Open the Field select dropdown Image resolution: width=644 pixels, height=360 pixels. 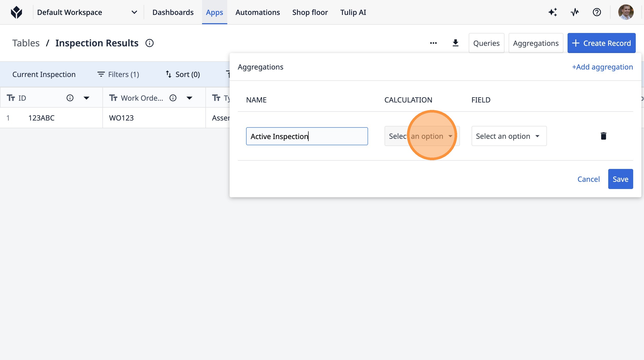(x=509, y=136)
